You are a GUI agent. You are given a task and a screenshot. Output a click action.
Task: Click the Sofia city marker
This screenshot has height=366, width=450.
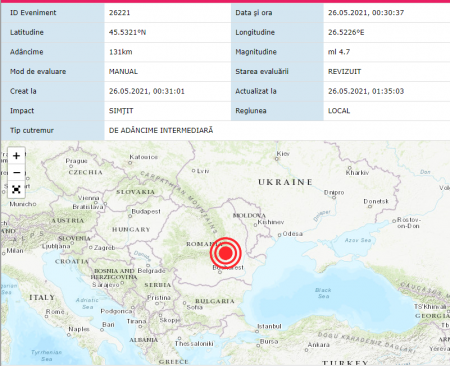click(x=184, y=303)
